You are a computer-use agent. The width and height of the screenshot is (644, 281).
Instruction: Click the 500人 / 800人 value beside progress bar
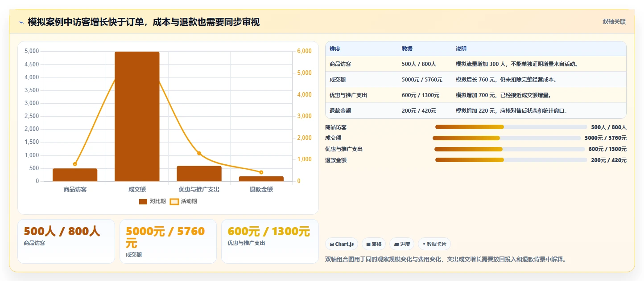point(609,127)
